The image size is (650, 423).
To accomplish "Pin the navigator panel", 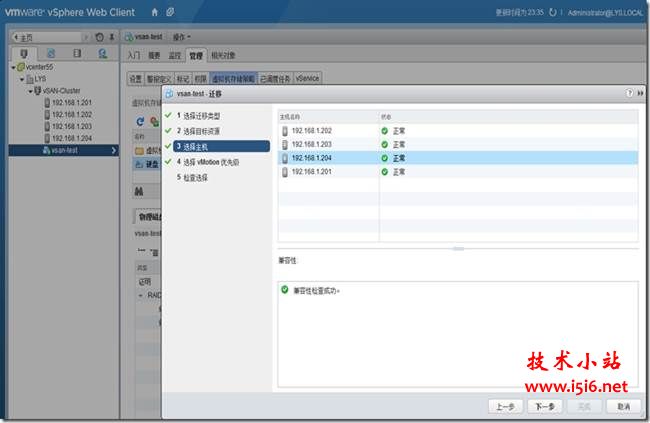I will (x=112, y=37).
